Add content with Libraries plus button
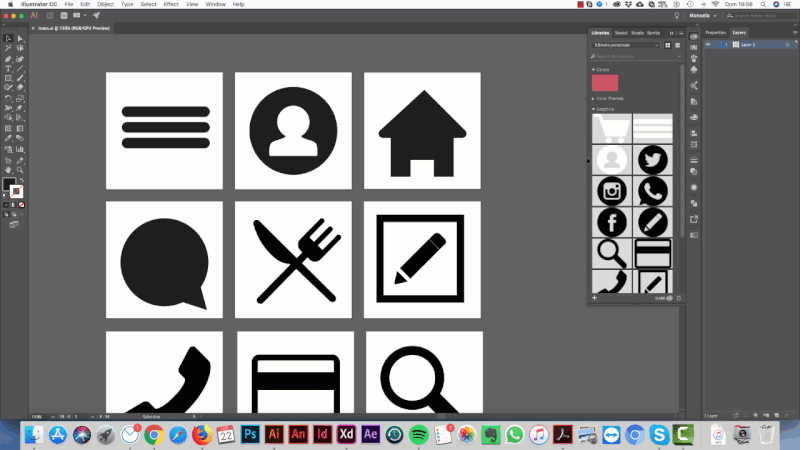The width and height of the screenshot is (800, 450). point(594,298)
